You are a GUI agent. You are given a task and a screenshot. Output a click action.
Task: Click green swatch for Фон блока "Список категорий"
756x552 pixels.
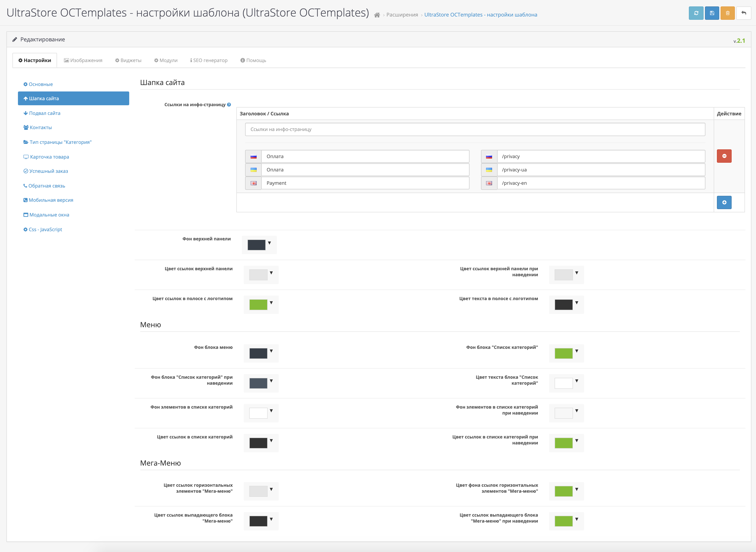pos(564,353)
